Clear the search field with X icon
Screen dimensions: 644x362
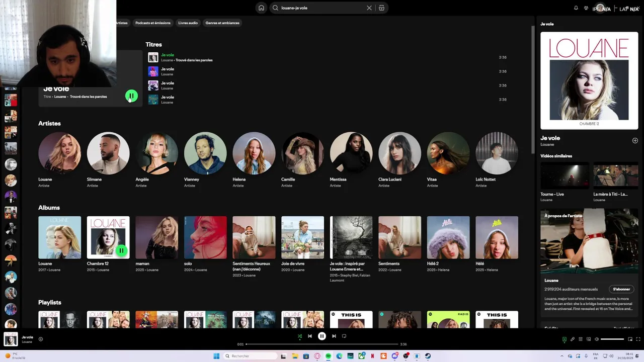(369, 8)
